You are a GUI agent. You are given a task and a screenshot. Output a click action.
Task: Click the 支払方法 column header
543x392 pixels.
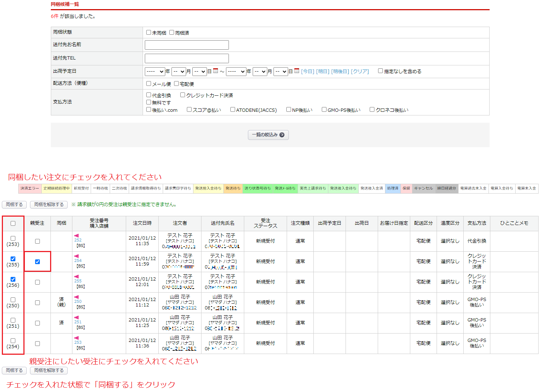tap(476, 223)
